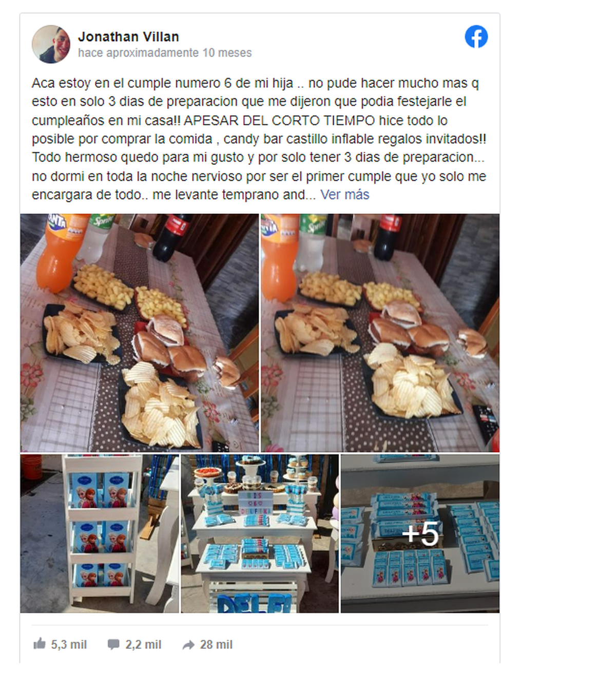Open the 28 mil shares count
This screenshot has height=692, width=616.
[216, 644]
